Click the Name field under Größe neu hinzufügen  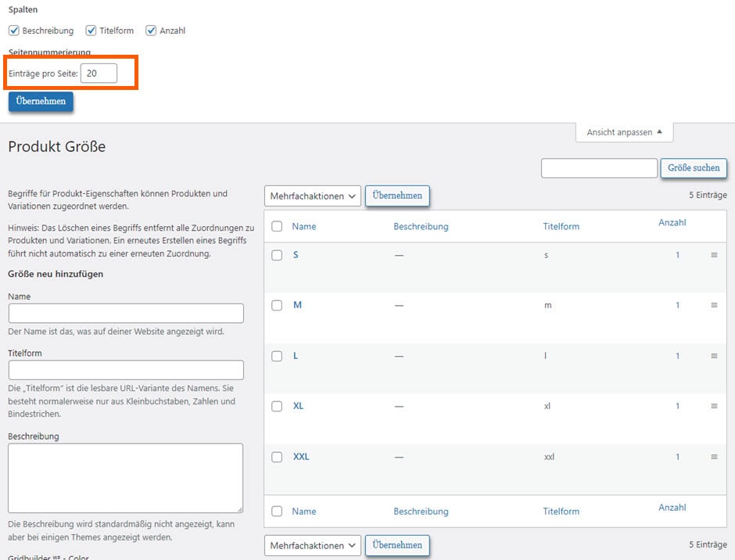tap(125, 312)
